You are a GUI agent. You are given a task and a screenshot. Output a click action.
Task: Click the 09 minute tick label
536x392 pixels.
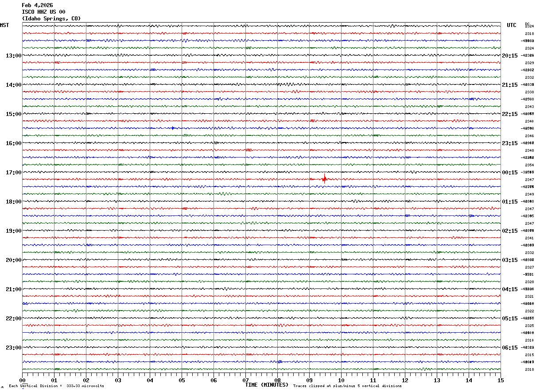coord(309,380)
